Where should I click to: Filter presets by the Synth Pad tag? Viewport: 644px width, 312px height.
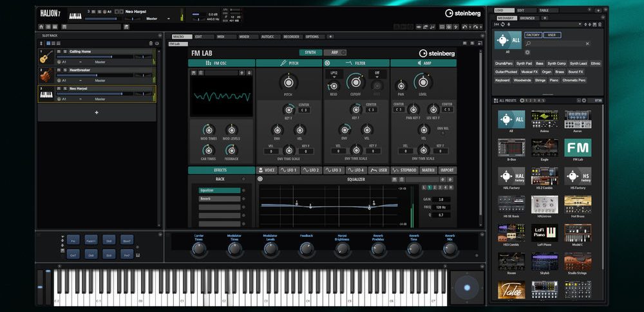[x=524, y=64]
